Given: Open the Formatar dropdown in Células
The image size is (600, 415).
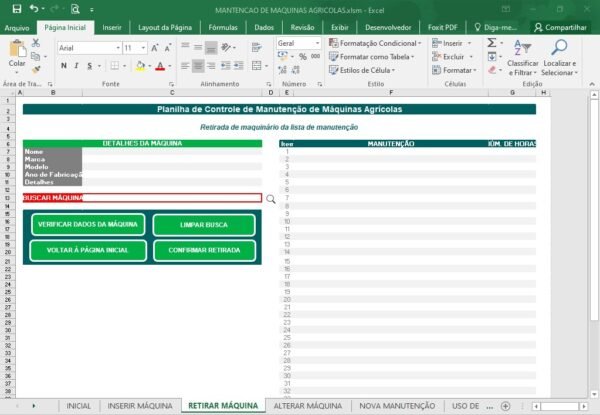Looking at the screenshot, I should coord(454,70).
